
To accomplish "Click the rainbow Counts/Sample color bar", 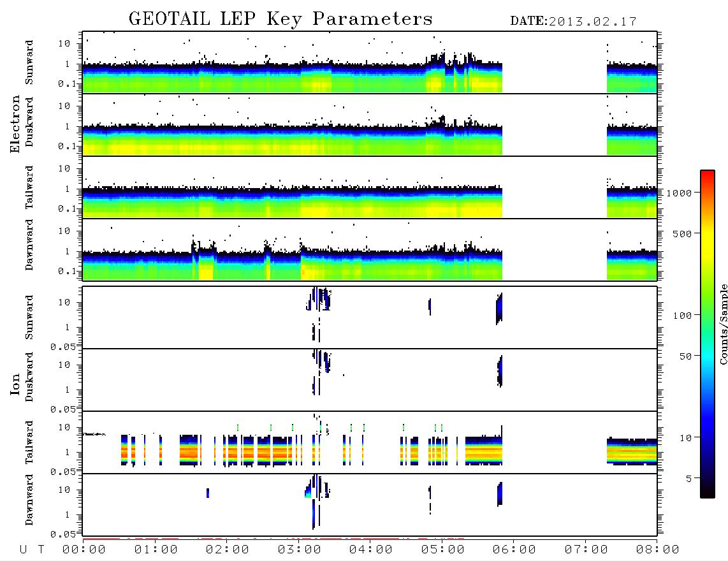I will click(708, 334).
